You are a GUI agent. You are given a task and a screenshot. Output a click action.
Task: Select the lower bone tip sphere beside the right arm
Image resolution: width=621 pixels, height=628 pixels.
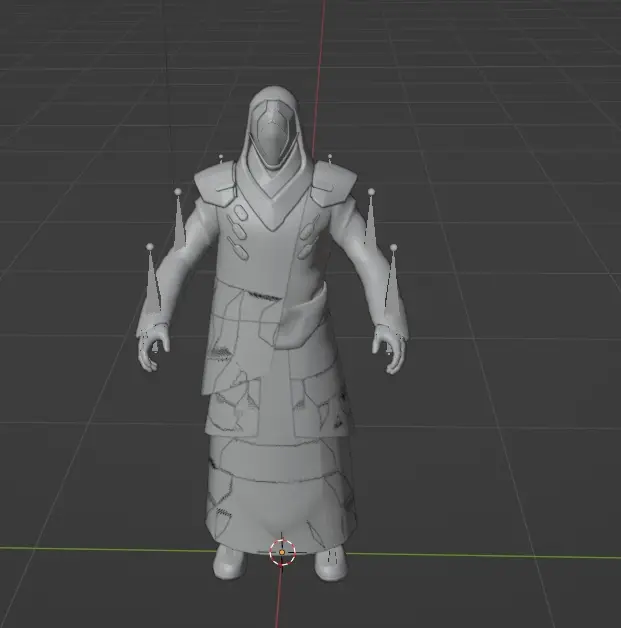tap(393, 247)
